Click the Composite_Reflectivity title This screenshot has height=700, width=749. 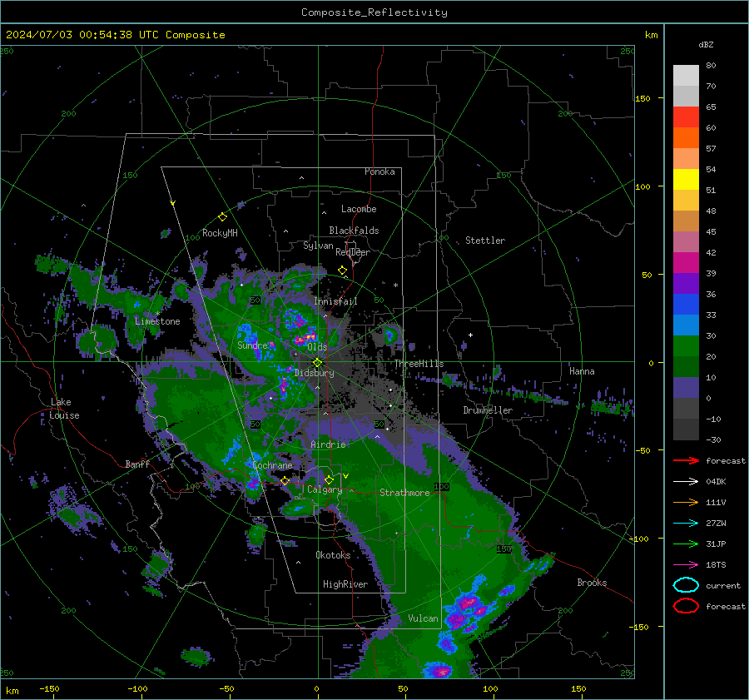coord(374,12)
